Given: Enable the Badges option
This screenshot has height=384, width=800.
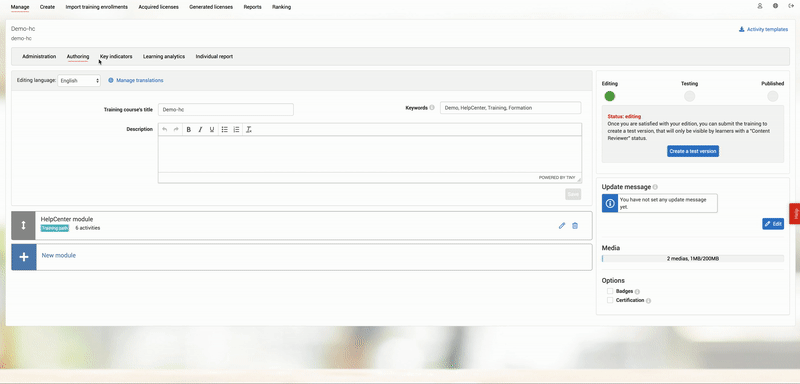Looking at the screenshot, I should [x=610, y=291].
